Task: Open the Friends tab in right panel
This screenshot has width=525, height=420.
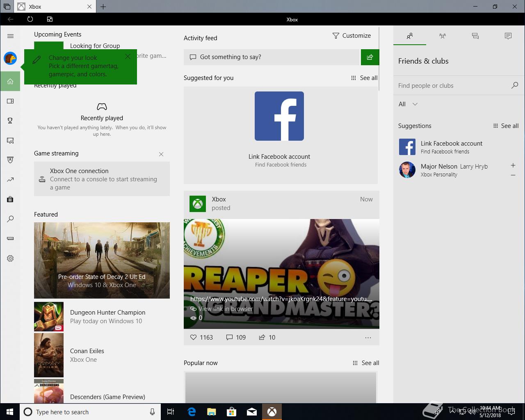Action: click(x=410, y=36)
